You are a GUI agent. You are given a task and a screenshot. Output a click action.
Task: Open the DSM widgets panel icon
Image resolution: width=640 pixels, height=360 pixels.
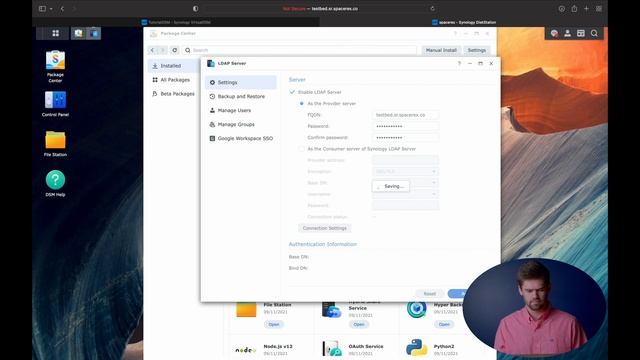coord(581,33)
